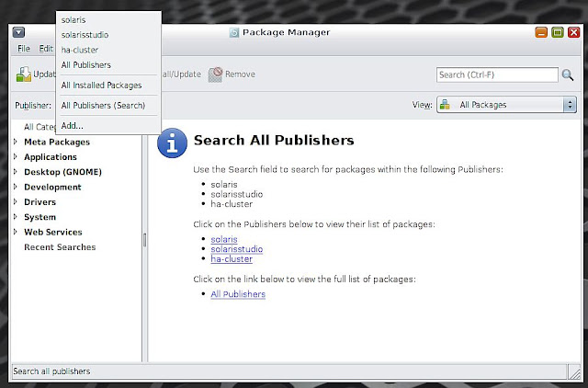Select Recent Searches in category tree
The image size is (588, 388).
click(60, 247)
